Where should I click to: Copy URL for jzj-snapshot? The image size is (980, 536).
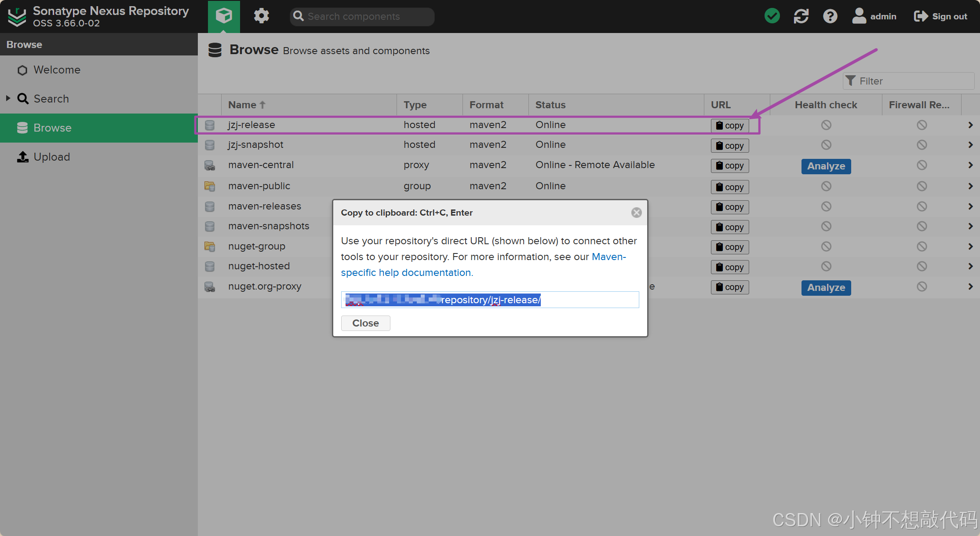[x=730, y=146]
